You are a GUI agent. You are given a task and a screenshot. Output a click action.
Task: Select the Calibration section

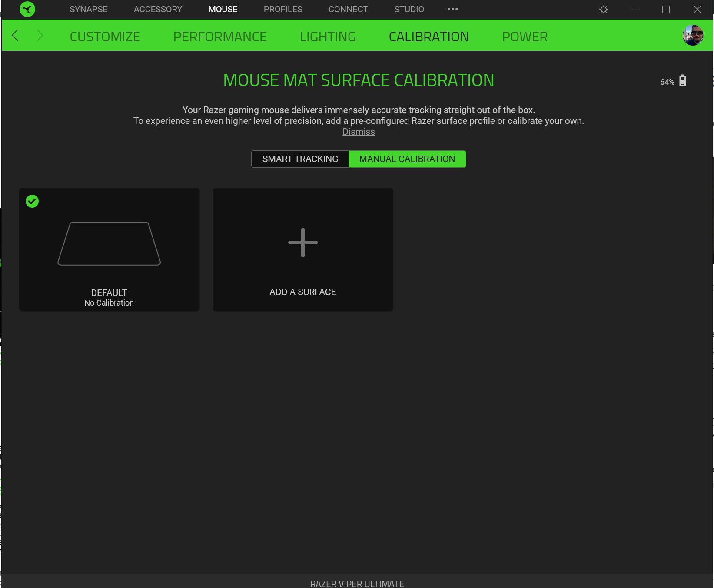(428, 37)
